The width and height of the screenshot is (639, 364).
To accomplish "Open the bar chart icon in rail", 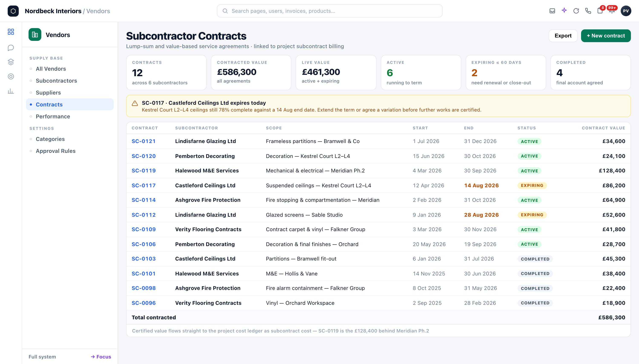I will click(x=11, y=91).
